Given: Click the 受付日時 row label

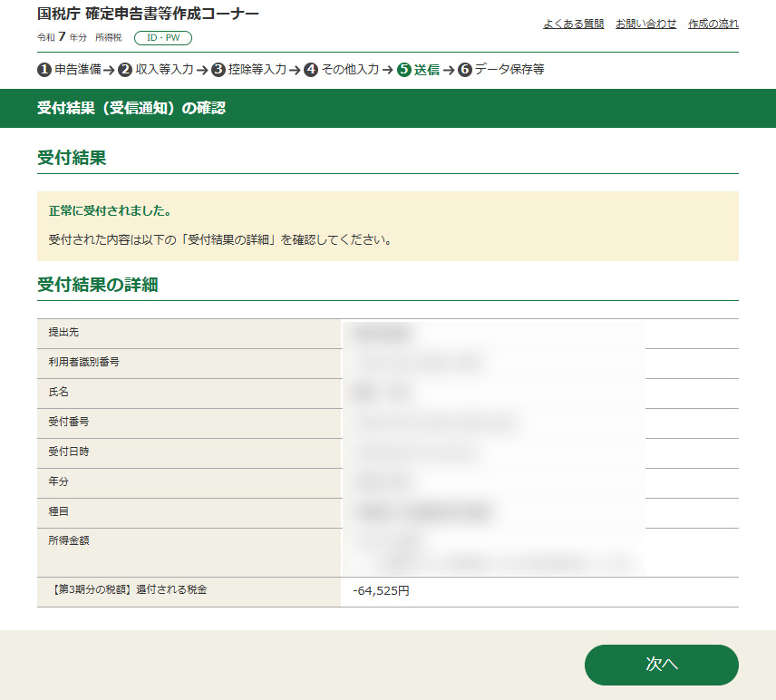Looking at the screenshot, I should point(69,452).
